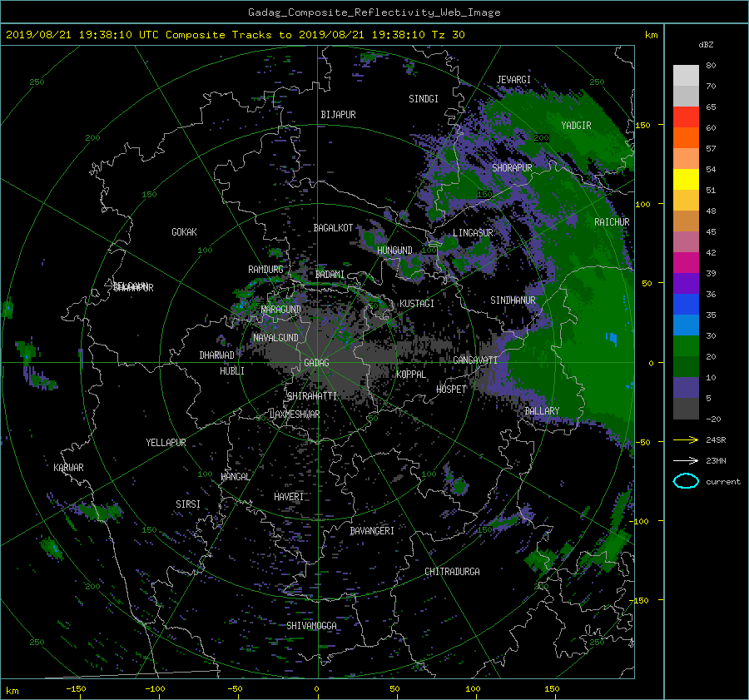Click the HUBLI city label
The image size is (749, 700).
click(x=231, y=371)
